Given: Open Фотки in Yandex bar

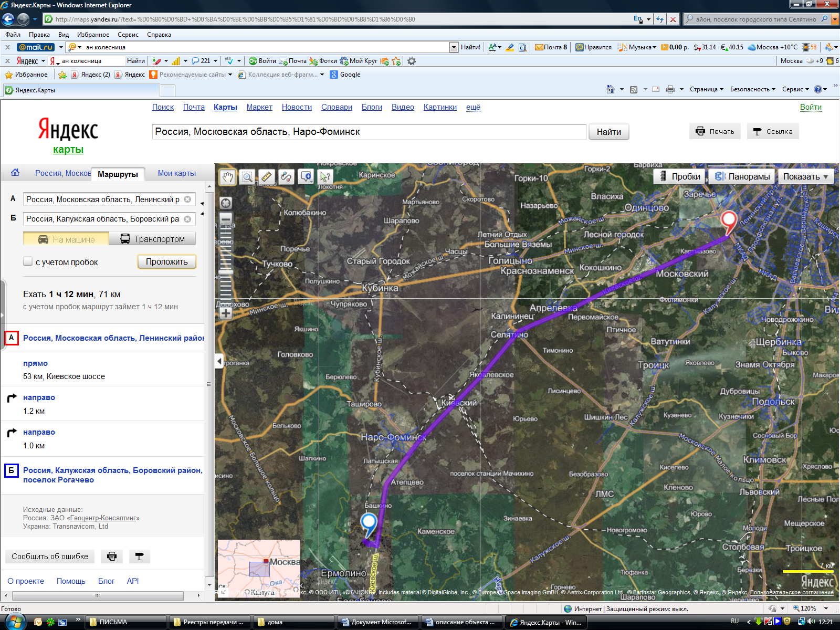Looking at the screenshot, I should point(323,61).
